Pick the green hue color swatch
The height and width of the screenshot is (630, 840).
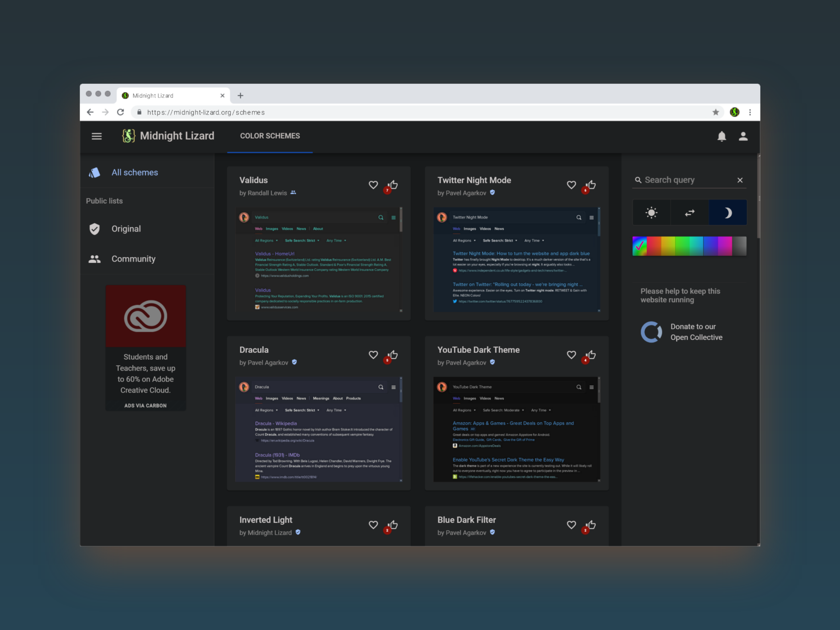click(x=683, y=246)
